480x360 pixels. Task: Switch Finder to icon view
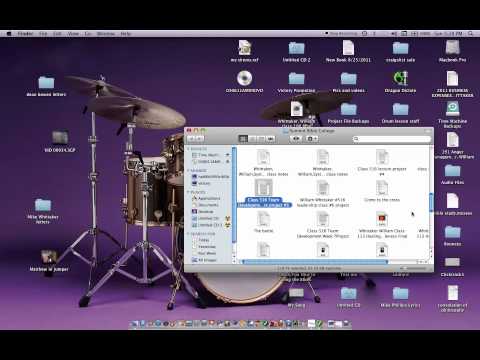[243, 138]
